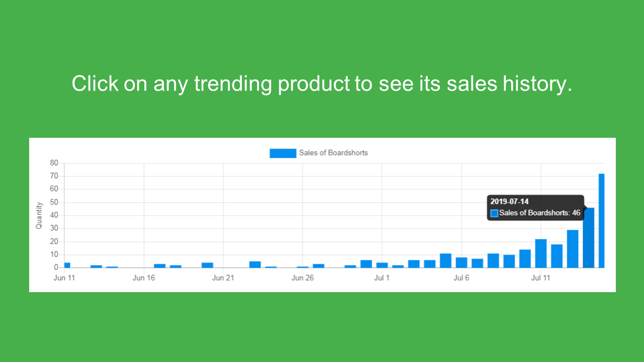Click the bar directly above Jul 11
This screenshot has height=362, width=644.
pyautogui.click(x=541, y=253)
